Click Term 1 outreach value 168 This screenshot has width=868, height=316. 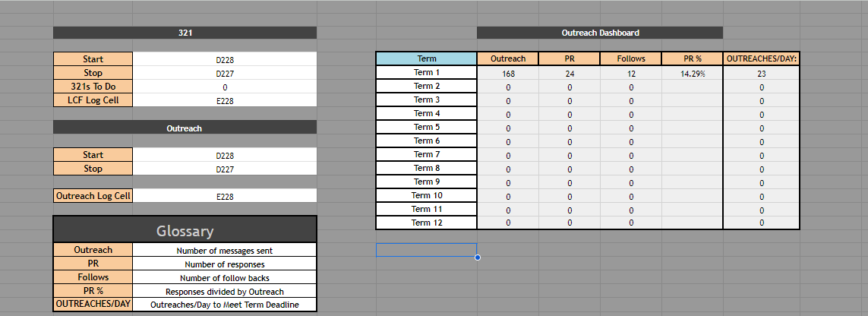click(x=508, y=74)
